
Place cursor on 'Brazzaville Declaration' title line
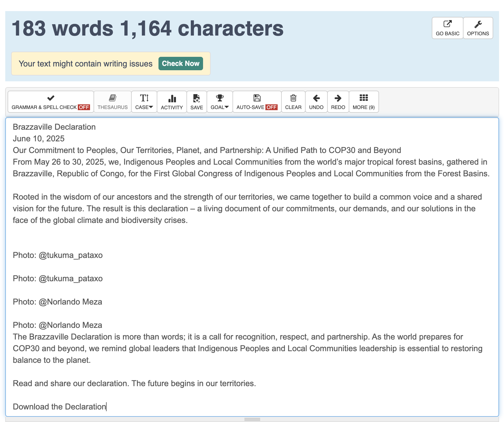point(54,127)
